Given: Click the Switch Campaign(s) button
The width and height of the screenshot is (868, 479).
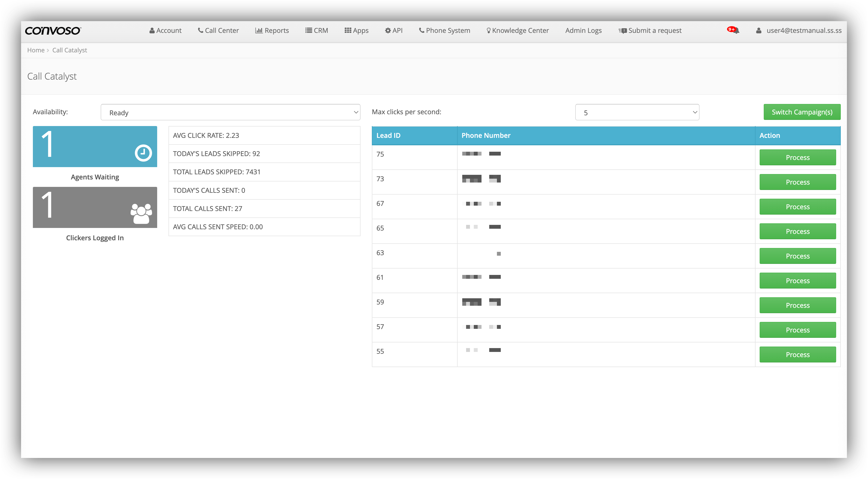Looking at the screenshot, I should point(802,112).
